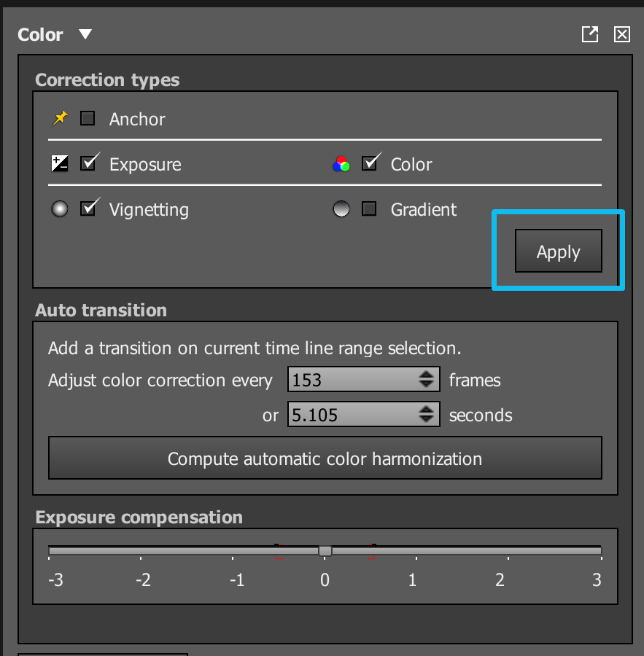The width and height of the screenshot is (644, 656).
Task: Uncheck the Color correction checkbox
Action: click(370, 163)
